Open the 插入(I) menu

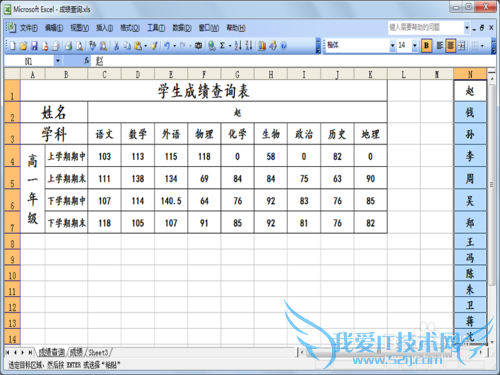pyautogui.click(x=104, y=28)
